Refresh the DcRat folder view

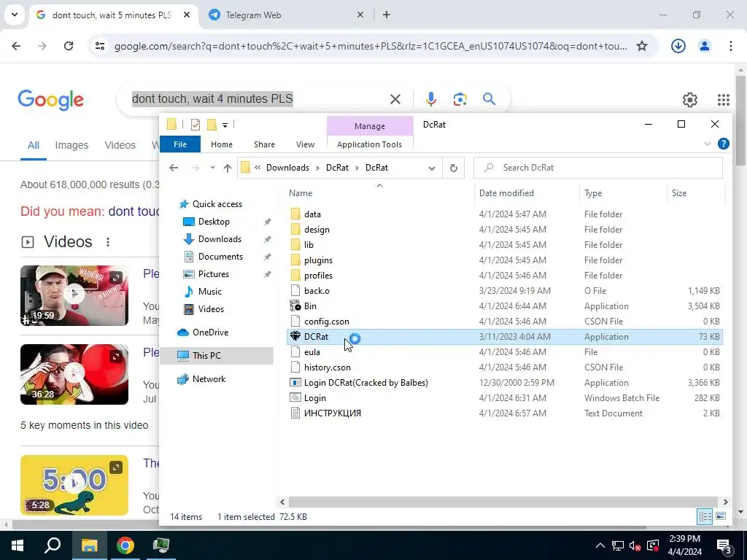point(454,168)
